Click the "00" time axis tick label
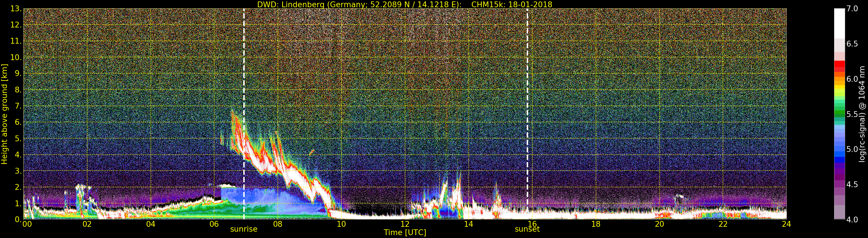This screenshot has height=238, width=868. click(x=27, y=224)
